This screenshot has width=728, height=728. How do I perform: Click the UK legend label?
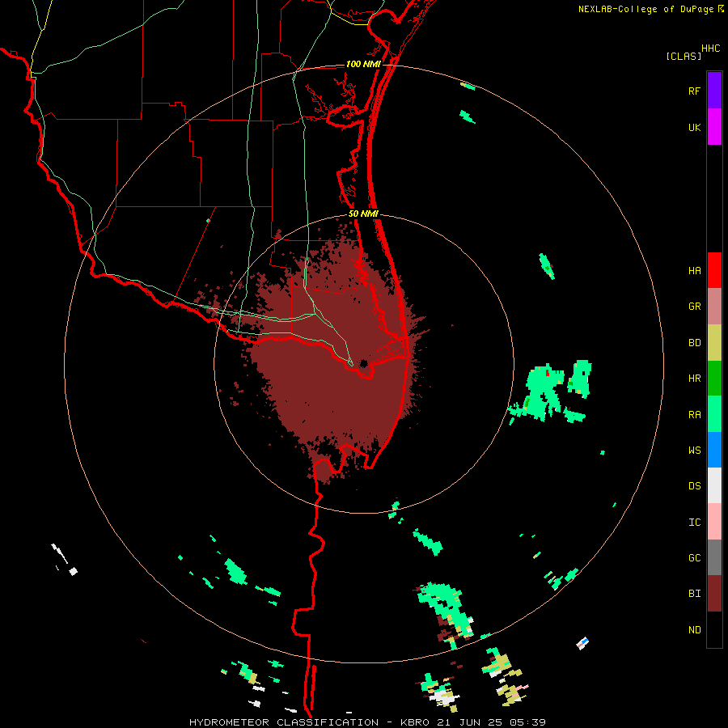point(694,127)
